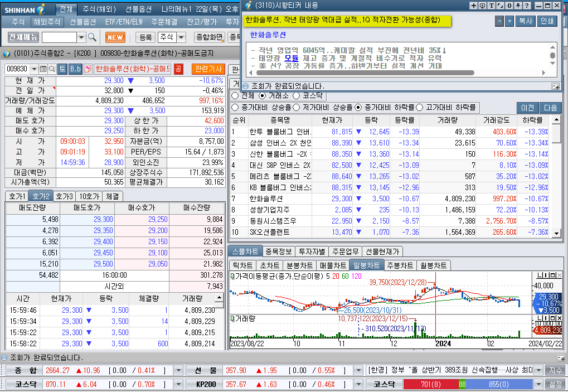This screenshot has width=568, height=392.
Task: Select 거래소 market radio button
Action: click(263, 96)
